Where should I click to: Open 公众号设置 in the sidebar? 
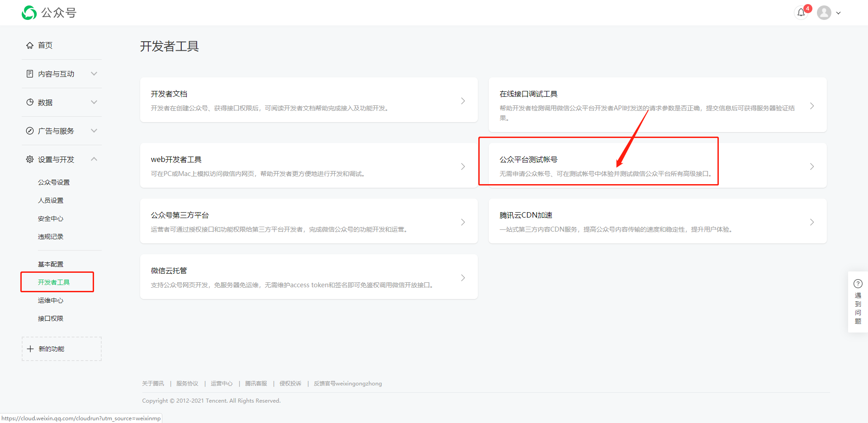pyautogui.click(x=54, y=182)
